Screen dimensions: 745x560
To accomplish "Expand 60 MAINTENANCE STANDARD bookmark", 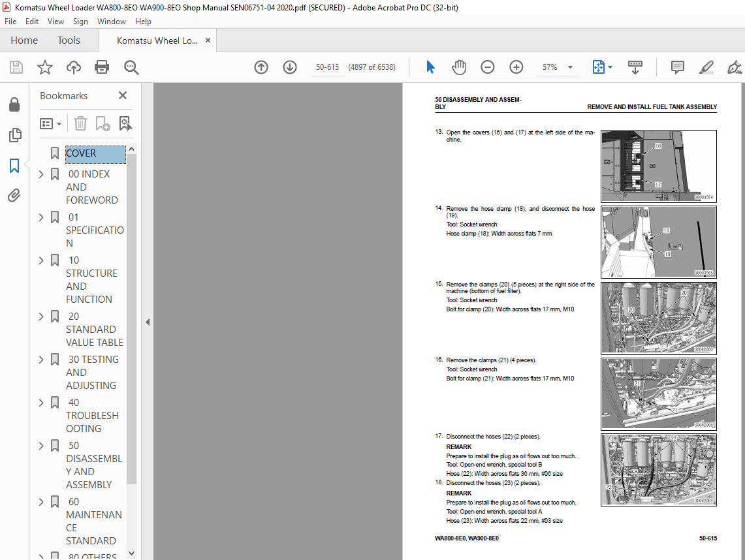I will 41,502.
